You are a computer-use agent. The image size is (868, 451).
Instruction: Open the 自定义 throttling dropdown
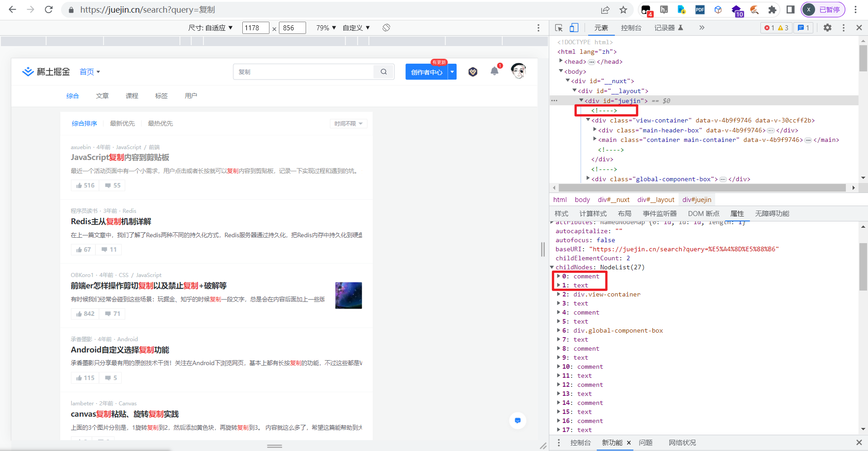click(356, 28)
